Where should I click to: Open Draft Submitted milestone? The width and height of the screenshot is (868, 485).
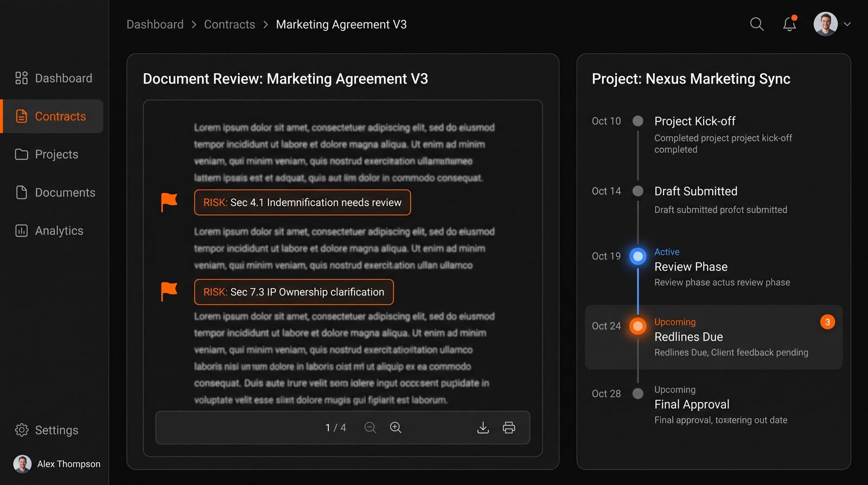point(695,191)
